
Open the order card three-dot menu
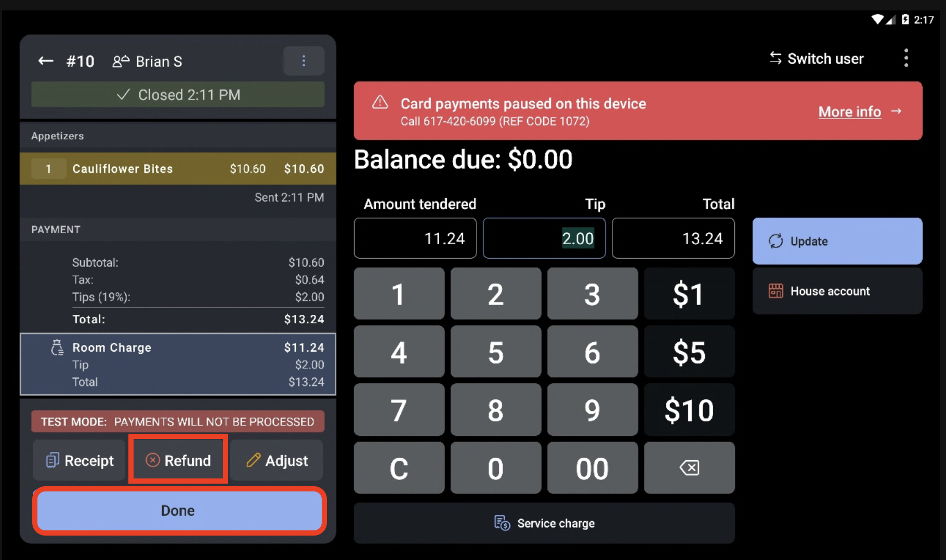(304, 61)
